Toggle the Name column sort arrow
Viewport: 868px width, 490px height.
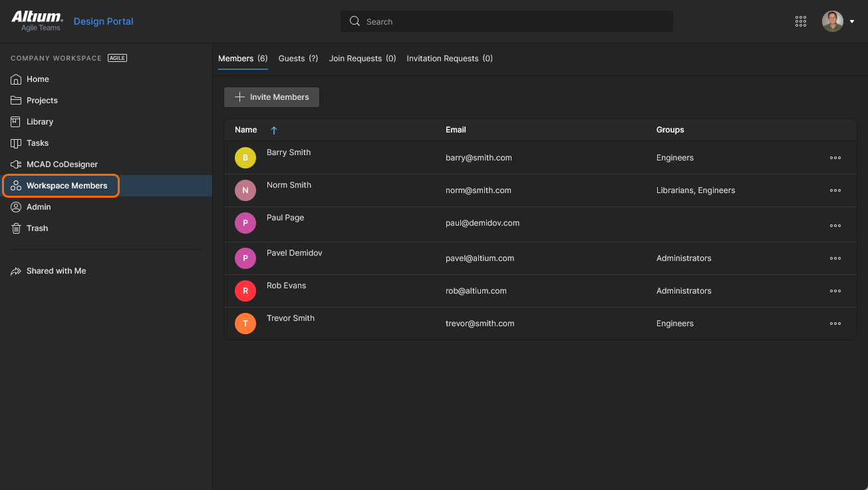[x=273, y=130]
